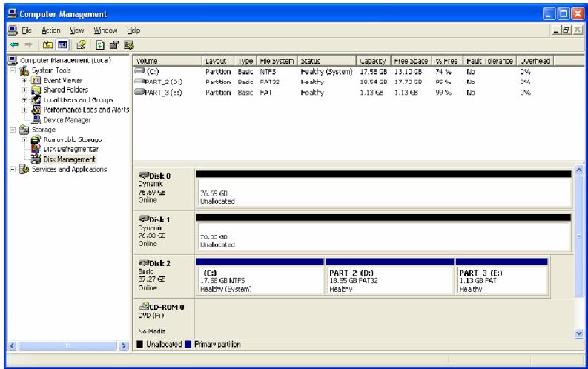Select Disk 0 unallocated 76.69 GB region
588x369 pixels.
click(x=383, y=189)
